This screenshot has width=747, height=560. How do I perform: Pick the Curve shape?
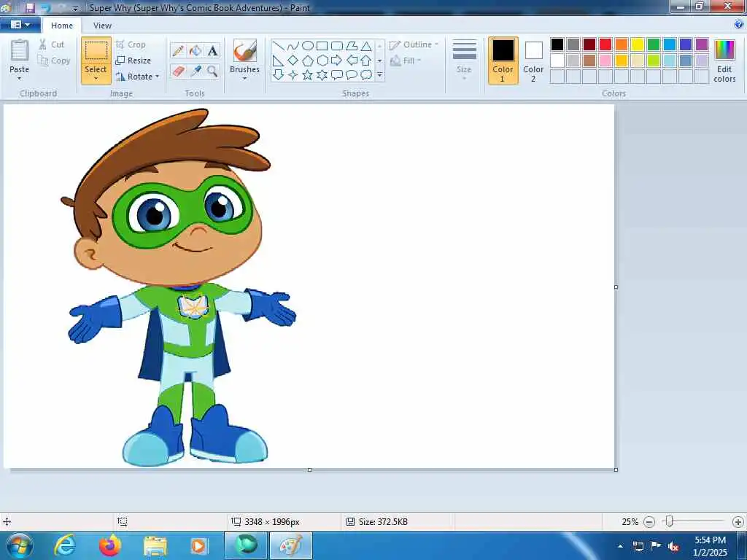tap(293, 46)
